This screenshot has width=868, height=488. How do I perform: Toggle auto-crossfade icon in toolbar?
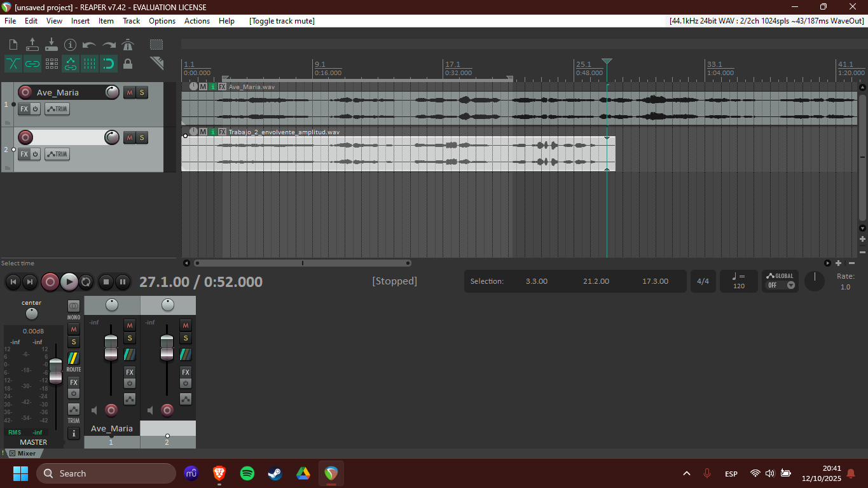pos(13,64)
